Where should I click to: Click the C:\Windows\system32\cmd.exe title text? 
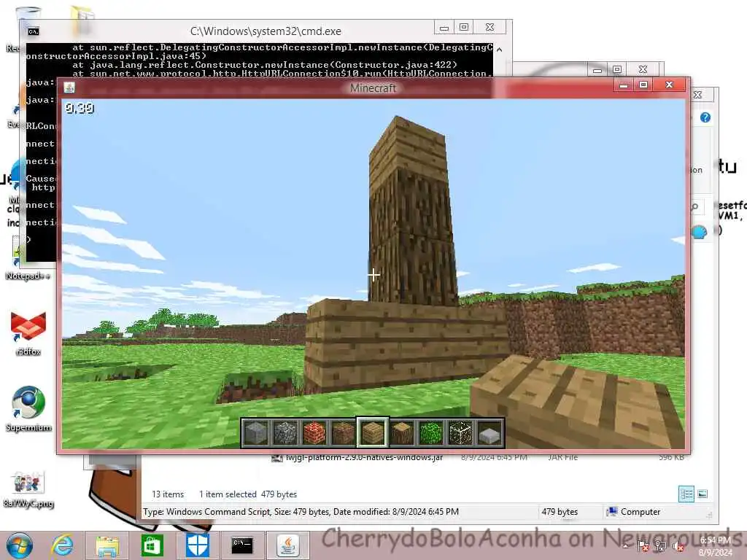point(266,31)
